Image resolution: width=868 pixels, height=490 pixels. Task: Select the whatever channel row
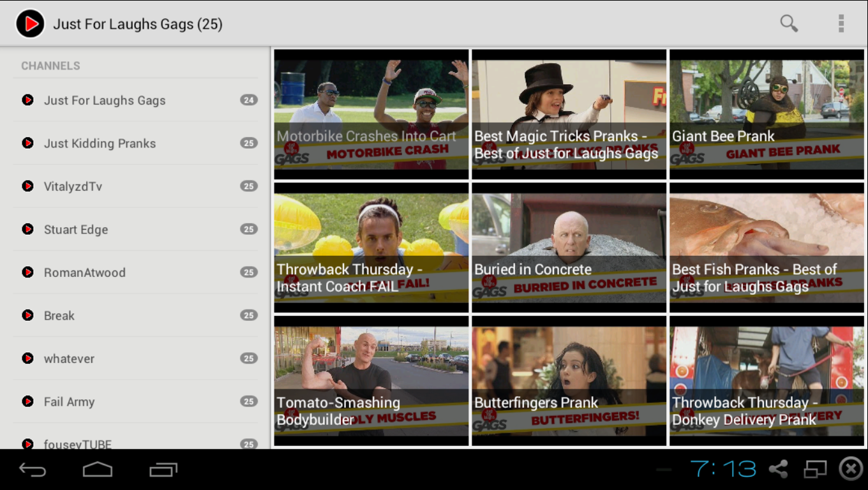click(x=135, y=359)
